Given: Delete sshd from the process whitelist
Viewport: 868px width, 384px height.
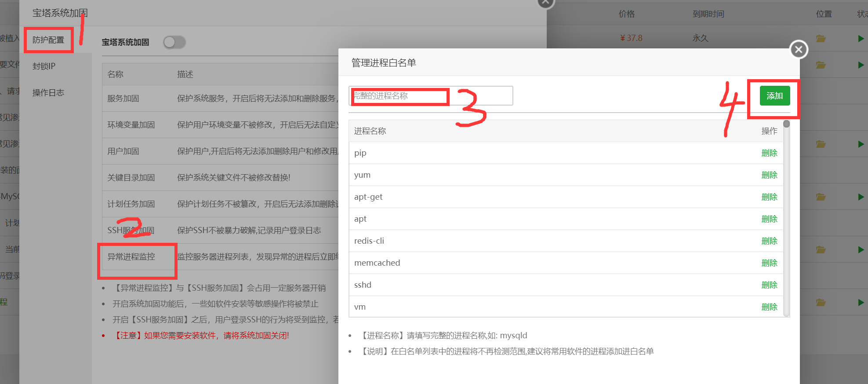Looking at the screenshot, I should pos(770,285).
